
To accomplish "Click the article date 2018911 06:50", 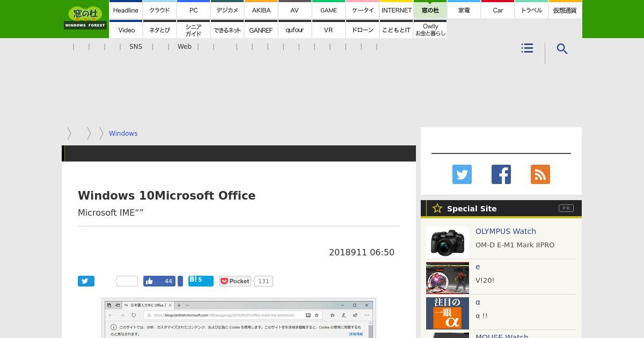I will [x=362, y=252].
